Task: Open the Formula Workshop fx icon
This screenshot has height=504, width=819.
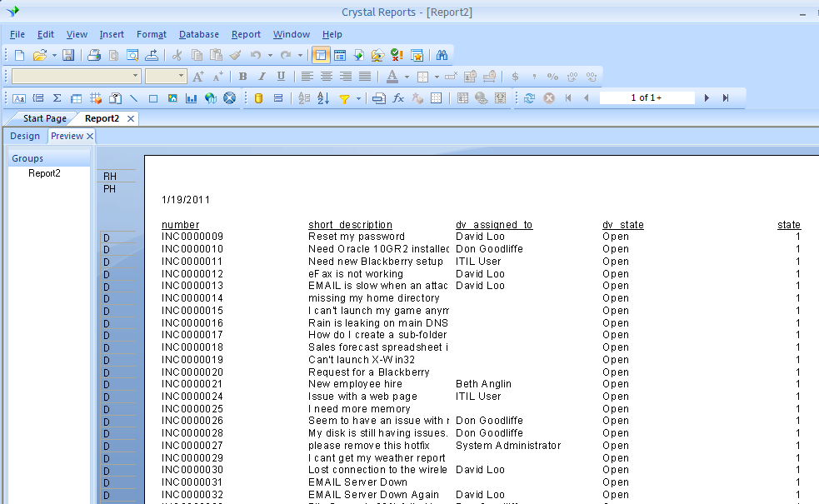Action: click(x=398, y=98)
